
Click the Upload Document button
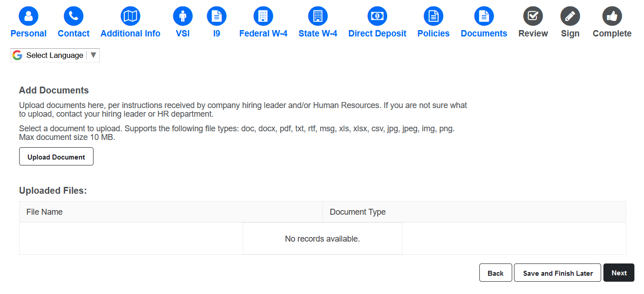56,156
